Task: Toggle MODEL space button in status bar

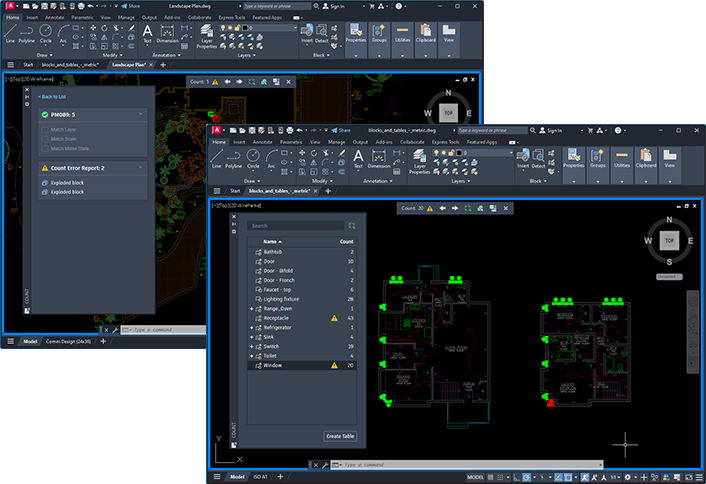Action: click(475, 477)
